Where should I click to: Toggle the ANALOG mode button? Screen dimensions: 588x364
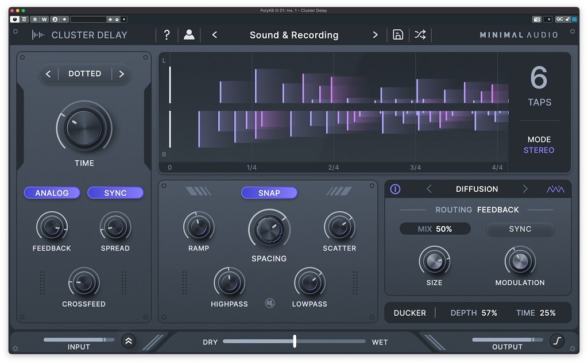(x=52, y=193)
